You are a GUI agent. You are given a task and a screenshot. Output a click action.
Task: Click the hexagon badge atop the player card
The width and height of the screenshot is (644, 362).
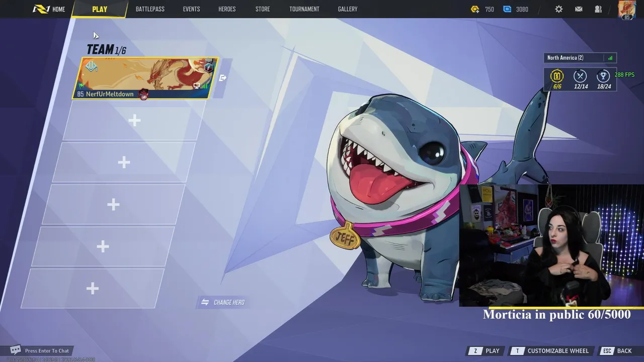(209, 66)
